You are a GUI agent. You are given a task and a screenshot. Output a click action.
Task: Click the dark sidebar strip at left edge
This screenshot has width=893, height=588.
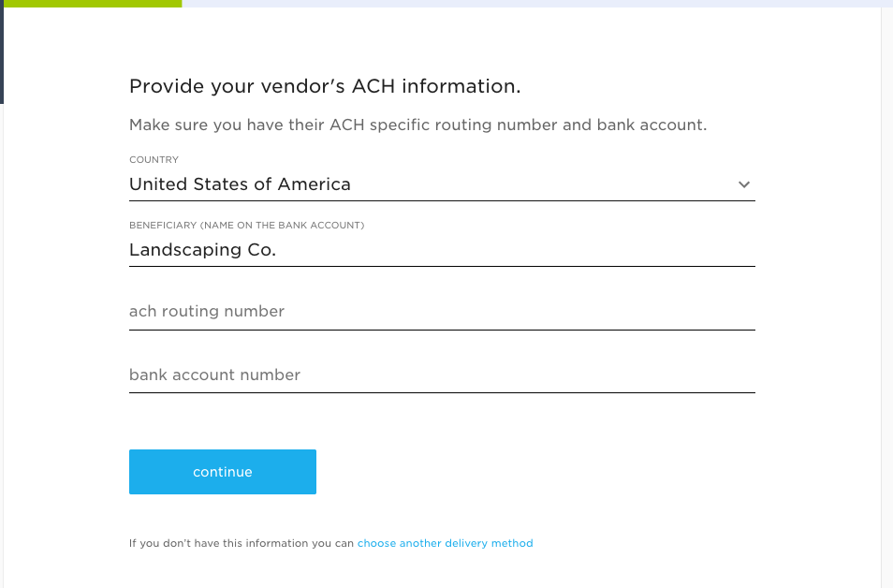click(x=2, y=51)
